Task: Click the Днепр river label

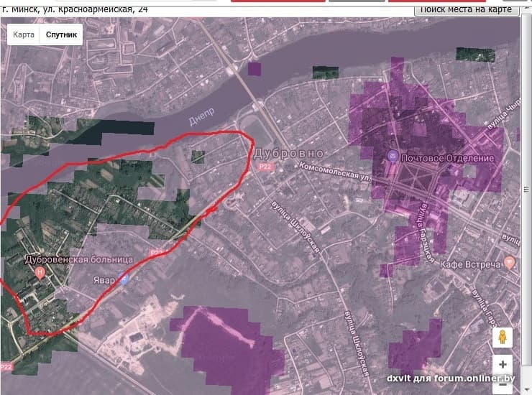Action: tap(202, 116)
